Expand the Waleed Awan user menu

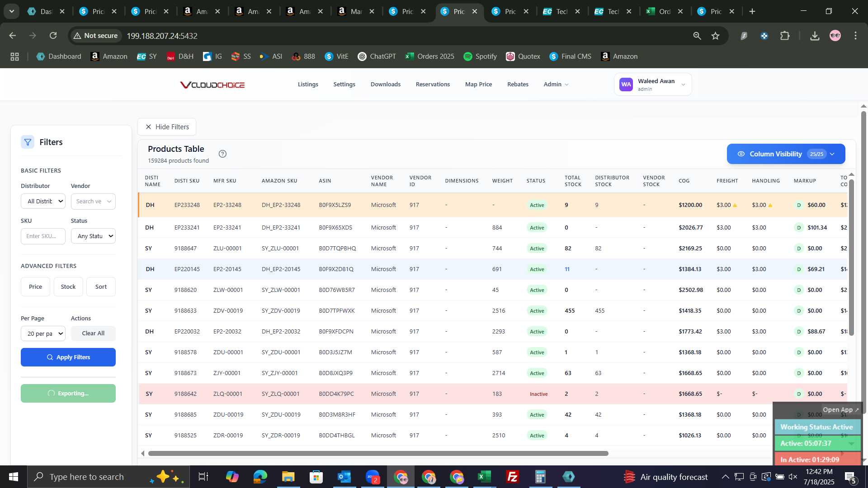coord(653,84)
